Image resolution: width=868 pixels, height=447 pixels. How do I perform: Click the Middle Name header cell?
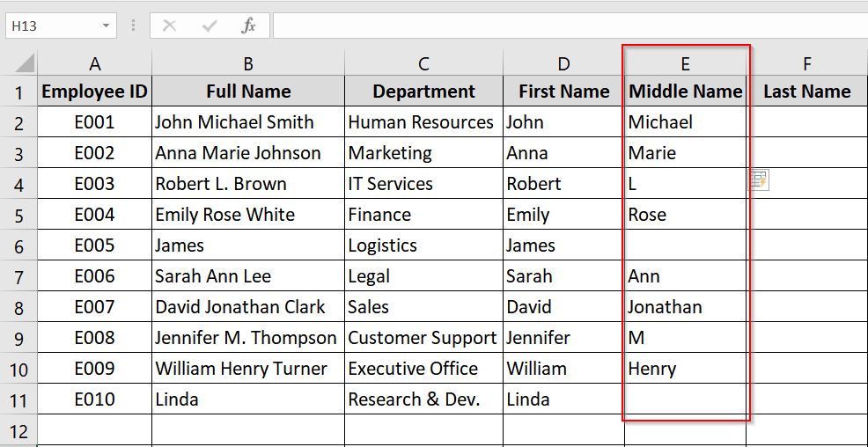685,92
